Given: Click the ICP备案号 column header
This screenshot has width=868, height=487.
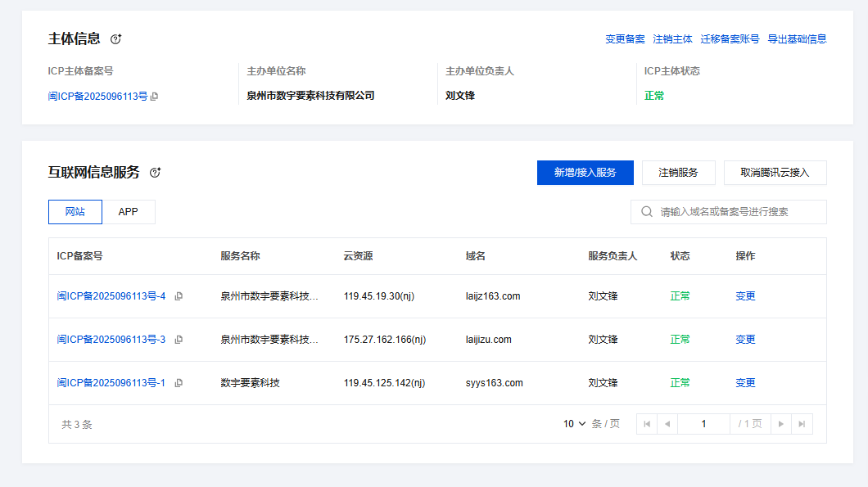Looking at the screenshot, I should (x=79, y=256).
